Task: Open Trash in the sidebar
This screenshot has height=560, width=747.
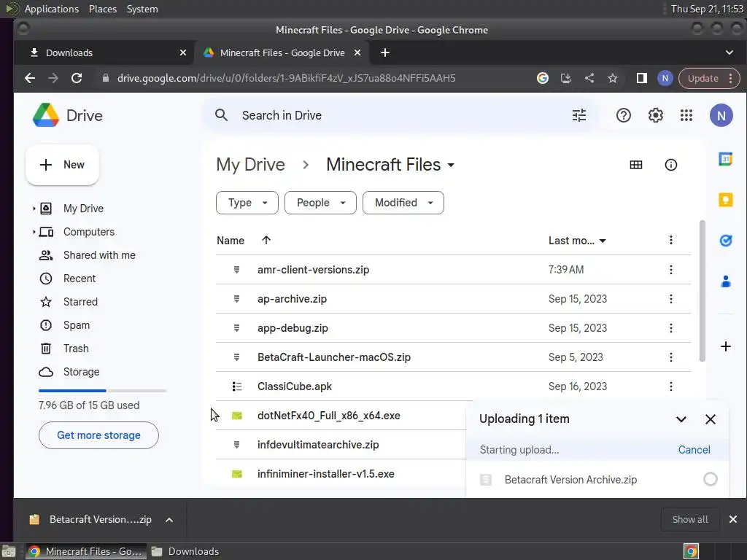Action: (76, 349)
